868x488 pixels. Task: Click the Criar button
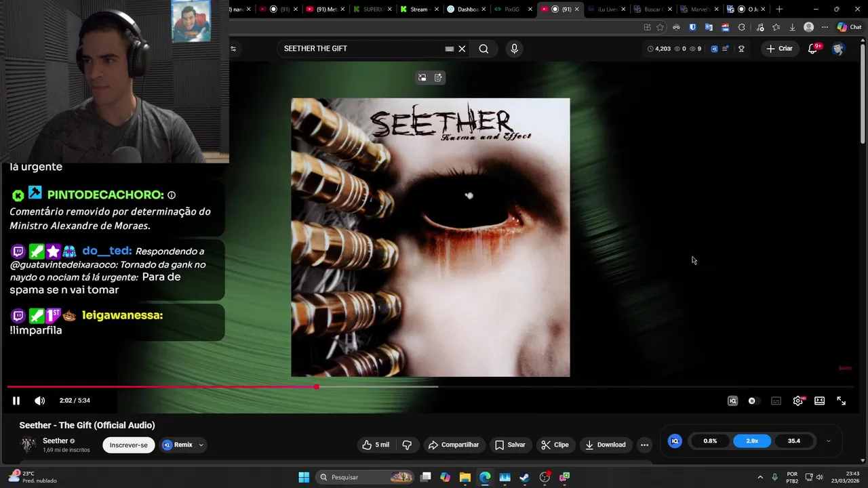tap(779, 49)
